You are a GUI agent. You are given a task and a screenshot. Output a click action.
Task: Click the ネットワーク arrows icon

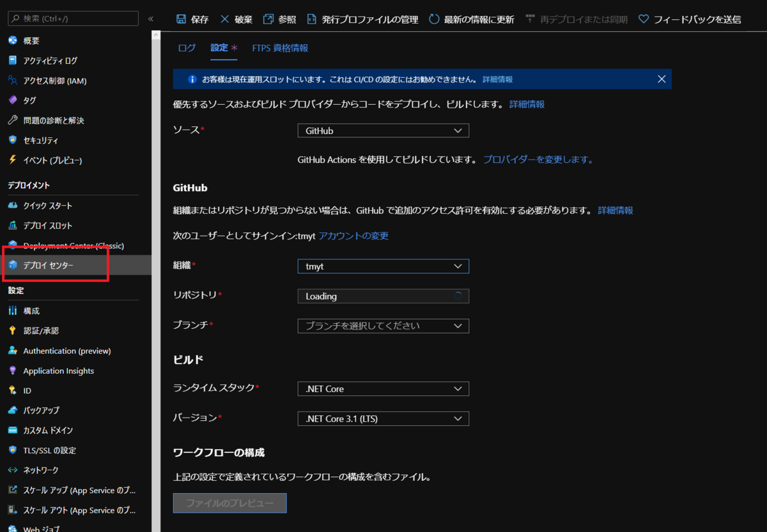(12, 470)
